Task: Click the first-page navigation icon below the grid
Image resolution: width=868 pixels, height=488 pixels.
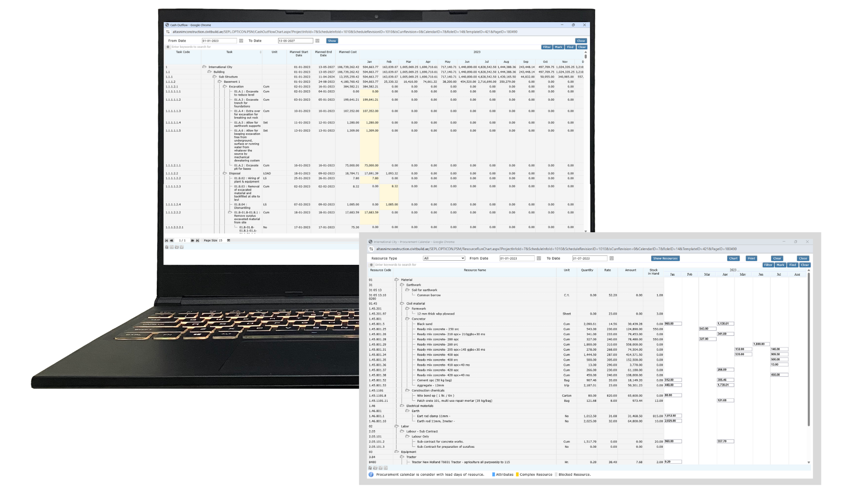Action: click(166, 240)
